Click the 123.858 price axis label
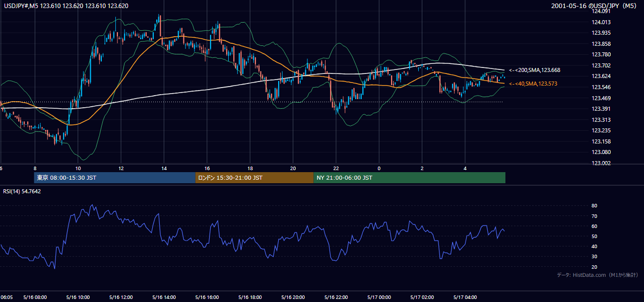 (601, 44)
